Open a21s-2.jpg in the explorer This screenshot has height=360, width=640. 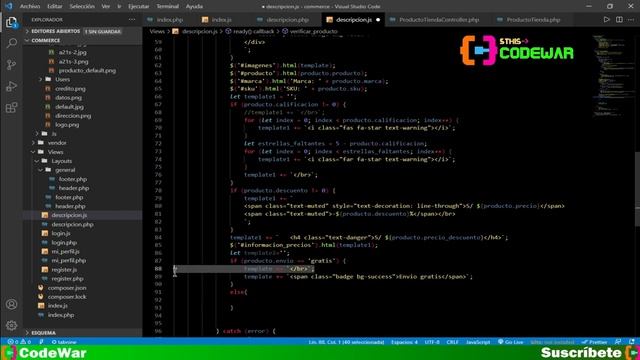72,52
